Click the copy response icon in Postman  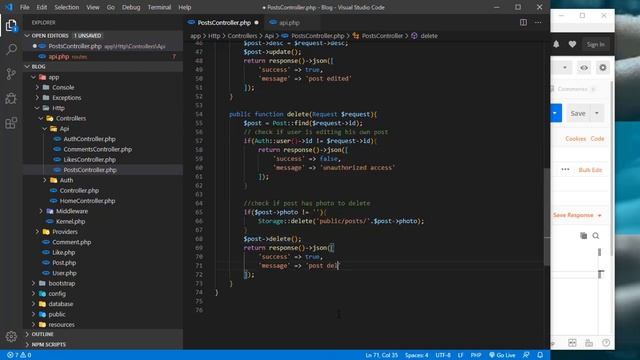pos(583,236)
